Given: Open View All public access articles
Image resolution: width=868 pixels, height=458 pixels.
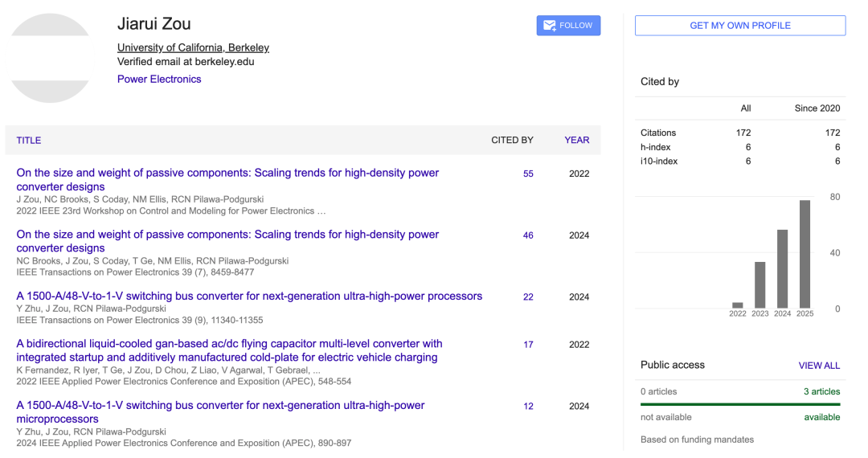Looking at the screenshot, I should [x=819, y=366].
